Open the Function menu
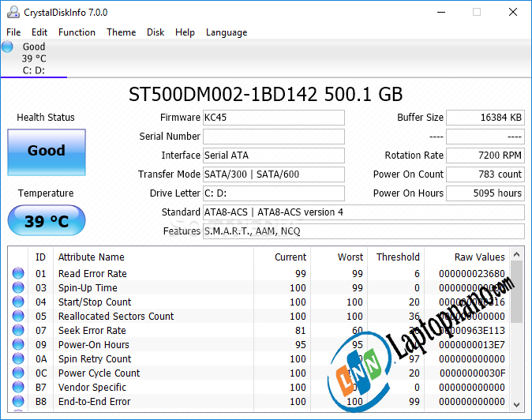 point(77,32)
